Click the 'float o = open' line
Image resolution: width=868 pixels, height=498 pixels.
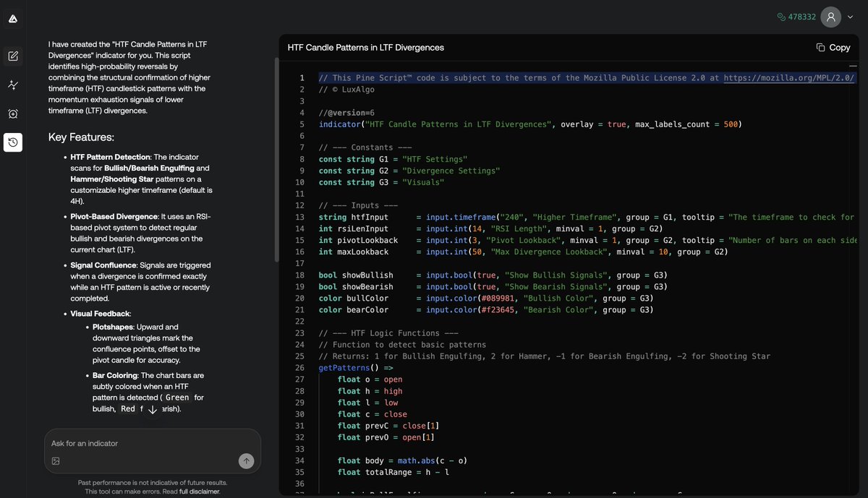point(370,379)
